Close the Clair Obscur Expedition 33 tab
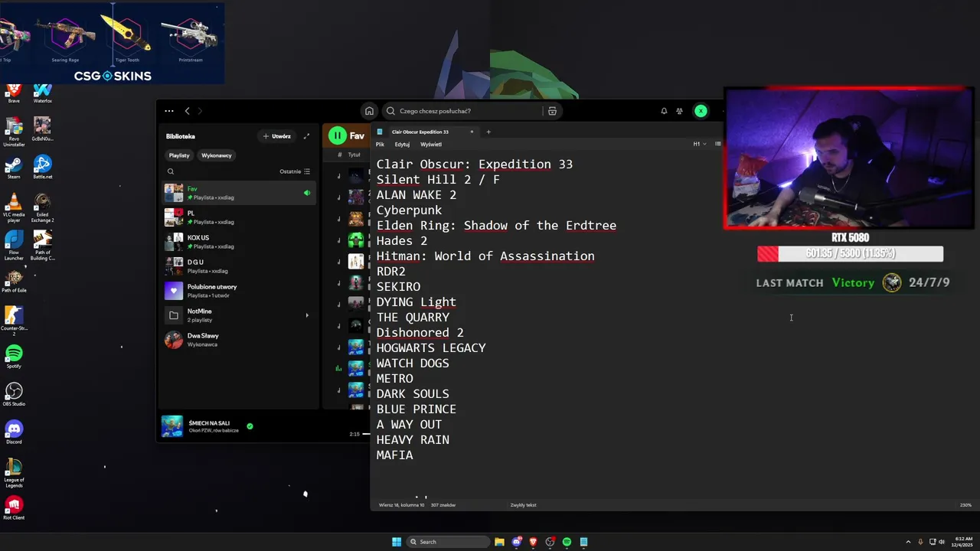980x551 pixels. [x=472, y=132]
